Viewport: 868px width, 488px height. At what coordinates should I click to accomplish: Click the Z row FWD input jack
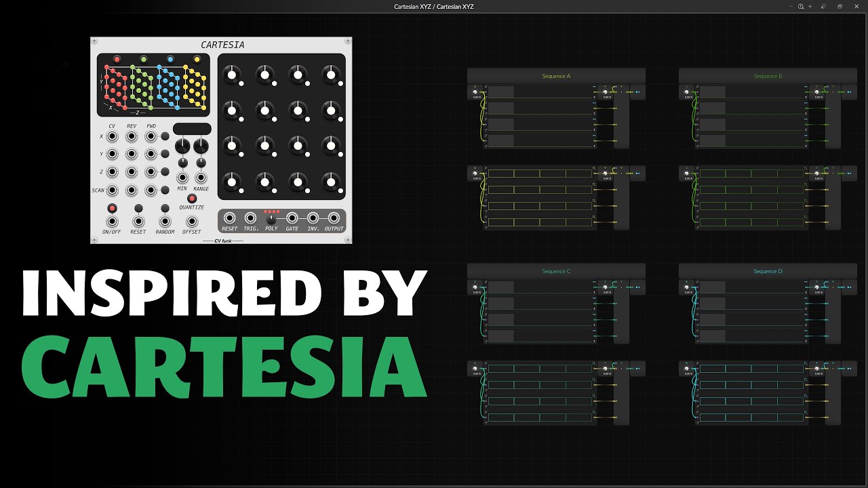tap(151, 172)
